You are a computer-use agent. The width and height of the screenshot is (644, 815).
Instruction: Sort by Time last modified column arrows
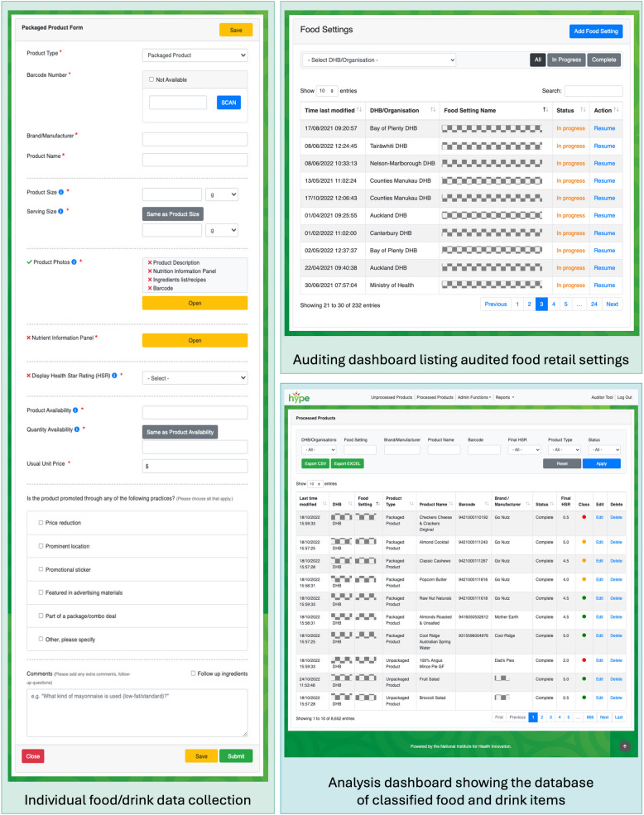(x=359, y=110)
